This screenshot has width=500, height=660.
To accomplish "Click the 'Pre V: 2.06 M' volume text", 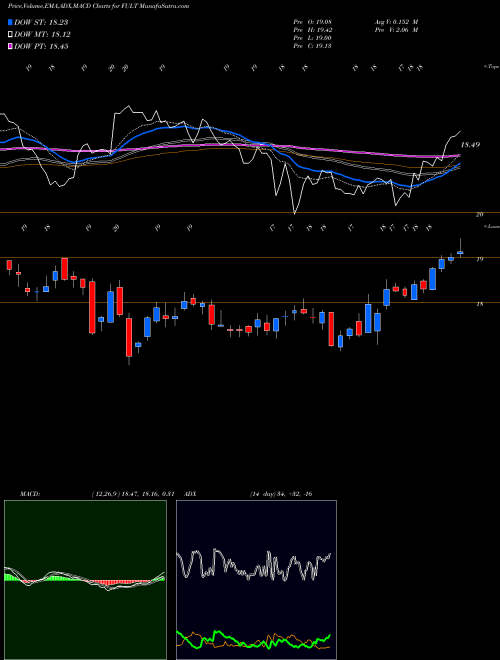I will tap(396, 30).
